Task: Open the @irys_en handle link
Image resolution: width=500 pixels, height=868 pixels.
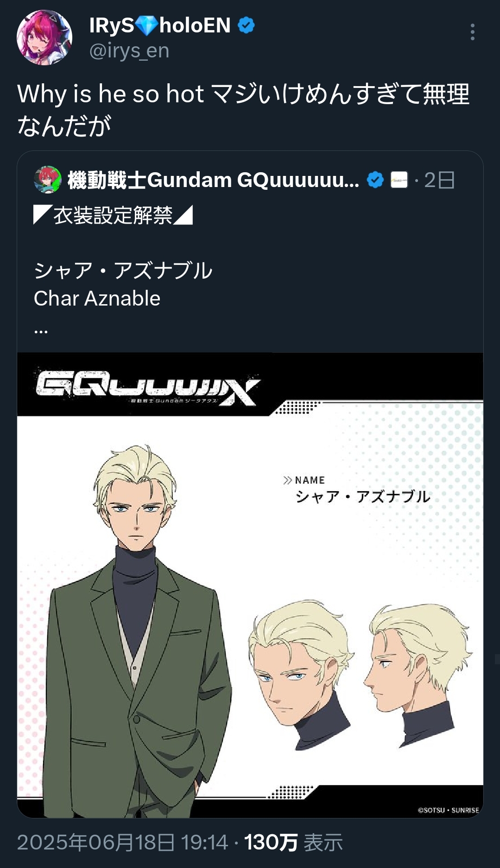Action: pyautogui.click(x=129, y=51)
